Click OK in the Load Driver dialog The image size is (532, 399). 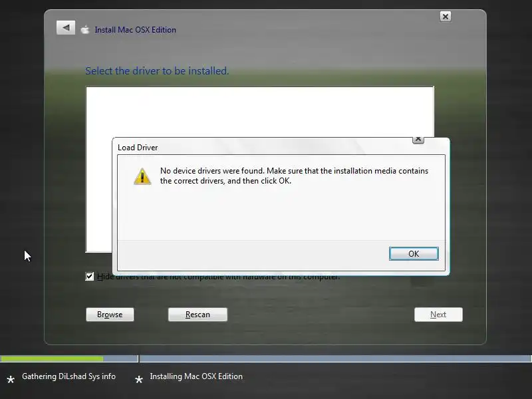tap(414, 254)
